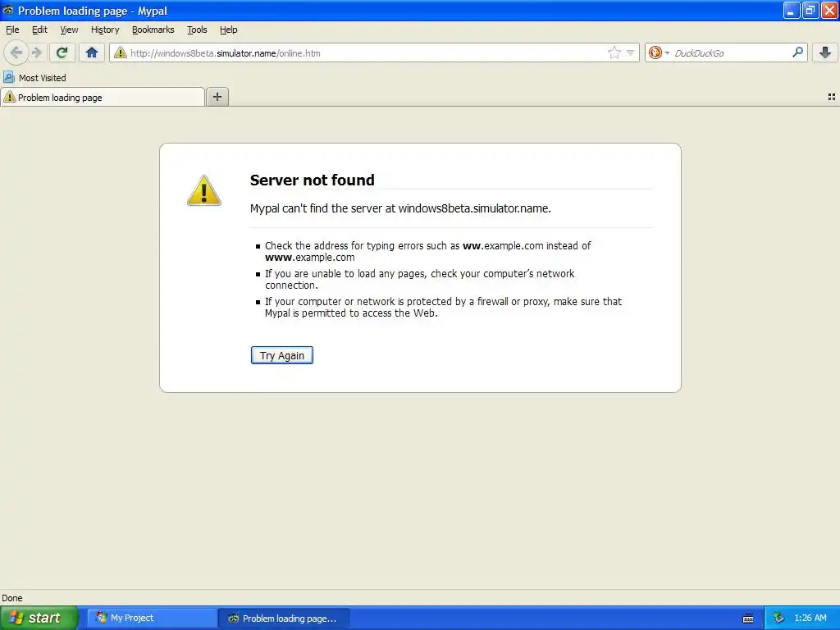
Task: Click the 1:26 AM system clock
Action: coord(810,618)
